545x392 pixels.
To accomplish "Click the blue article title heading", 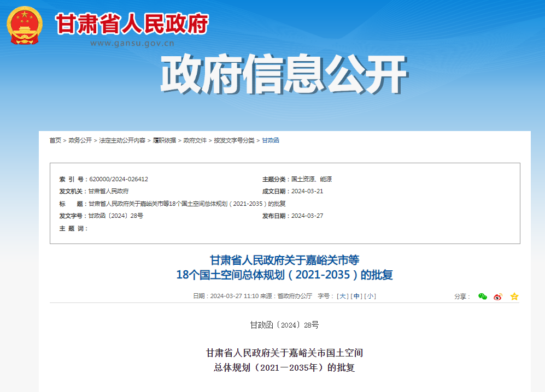I will click(284, 267).
